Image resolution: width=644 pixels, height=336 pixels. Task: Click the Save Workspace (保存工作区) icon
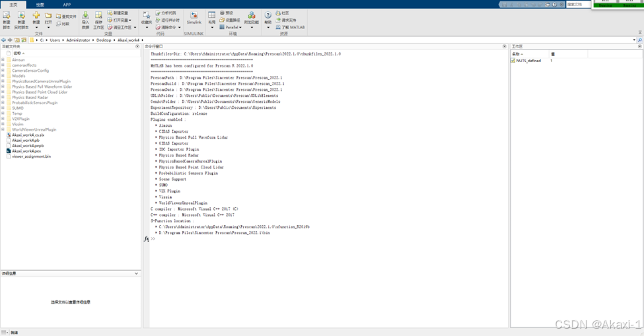tap(98, 16)
